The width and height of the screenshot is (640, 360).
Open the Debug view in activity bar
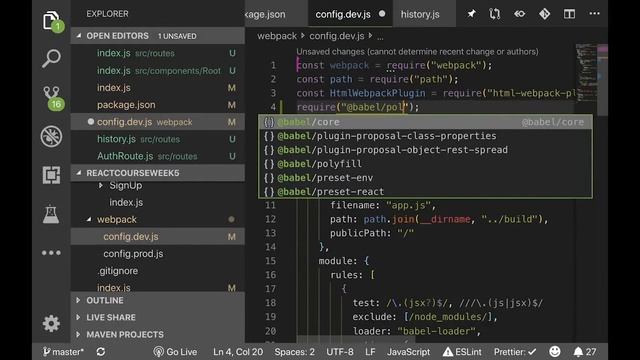[51, 136]
